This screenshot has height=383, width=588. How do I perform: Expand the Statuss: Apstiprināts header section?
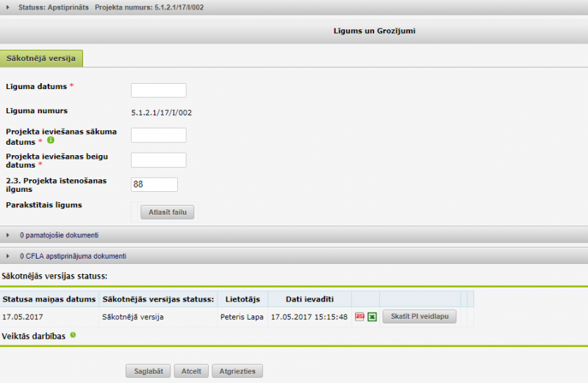click(x=9, y=7)
